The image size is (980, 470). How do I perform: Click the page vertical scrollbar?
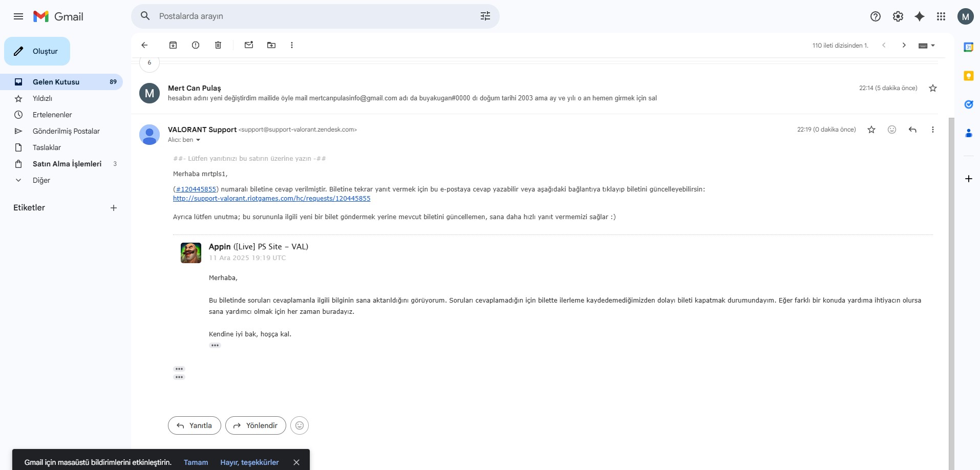[x=951, y=293]
